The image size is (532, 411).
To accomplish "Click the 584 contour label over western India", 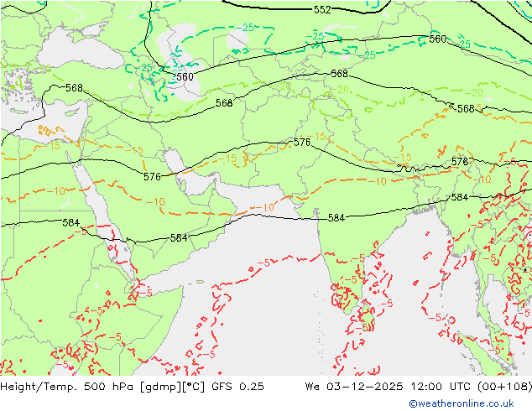I will [336, 218].
